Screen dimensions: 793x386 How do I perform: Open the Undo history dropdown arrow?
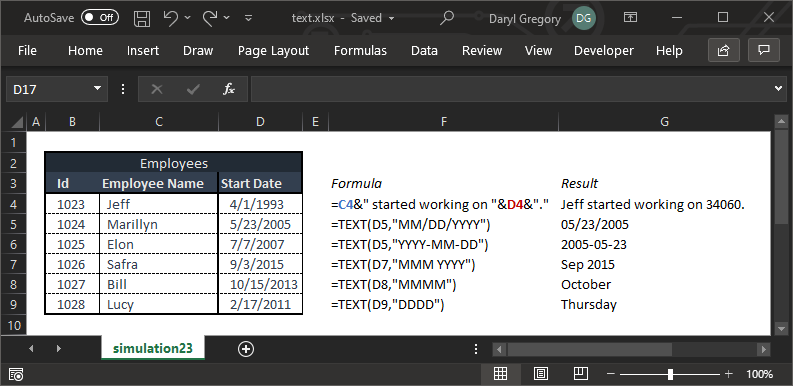point(188,18)
